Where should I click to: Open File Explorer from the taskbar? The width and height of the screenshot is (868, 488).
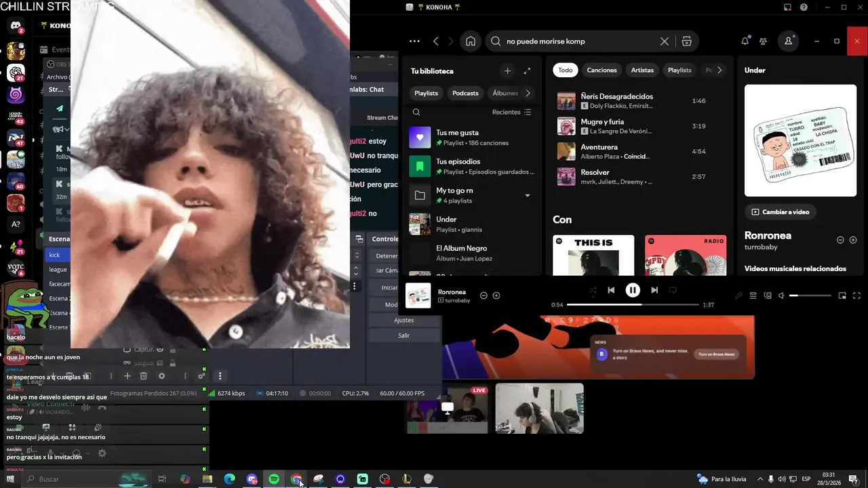pos(208,479)
